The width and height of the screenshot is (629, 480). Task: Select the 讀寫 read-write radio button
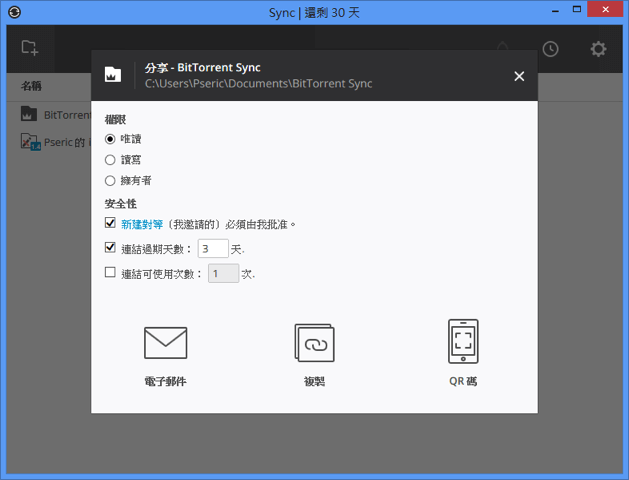110,160
